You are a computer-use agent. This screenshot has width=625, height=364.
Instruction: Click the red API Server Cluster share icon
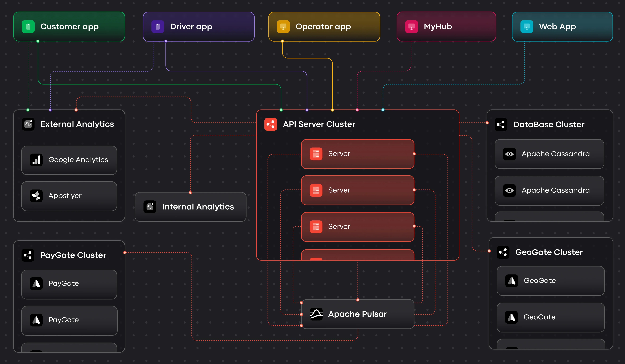coord(271,124)
